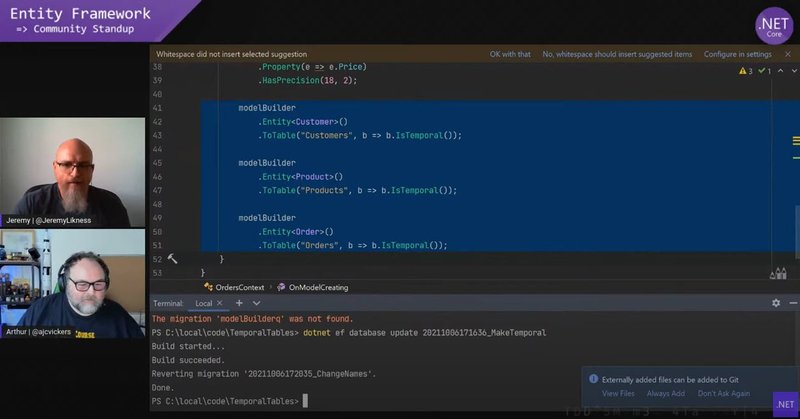800x419 pixels.
Task: Minimize the terminal panel with the dash icon
Action: click(793, 303)
